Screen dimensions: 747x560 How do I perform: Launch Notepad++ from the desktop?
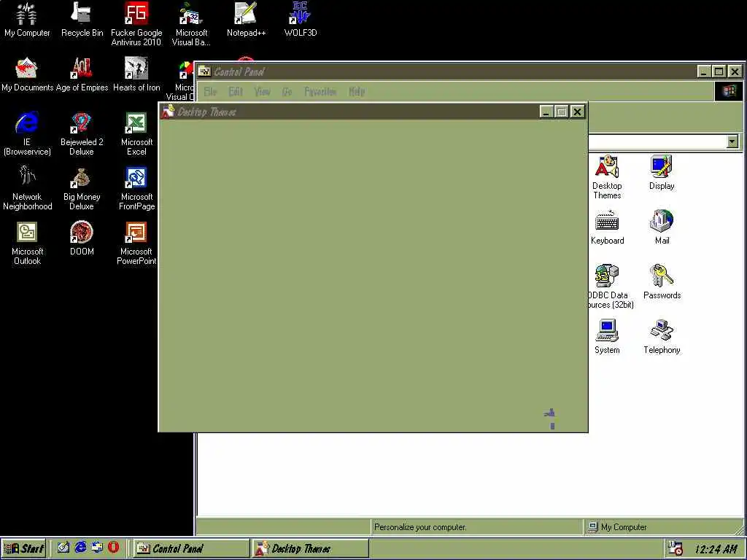click(246, 20)
